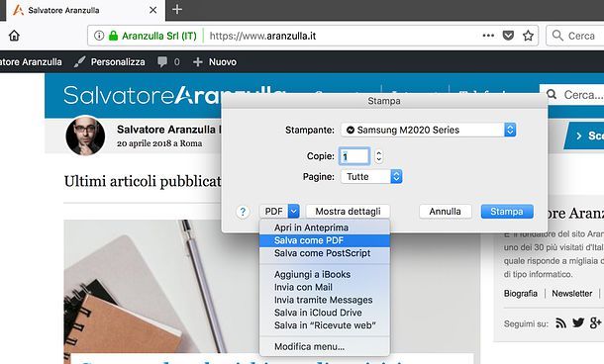Save page to Pocket icon
604x364 pixels.
point(509,36)
